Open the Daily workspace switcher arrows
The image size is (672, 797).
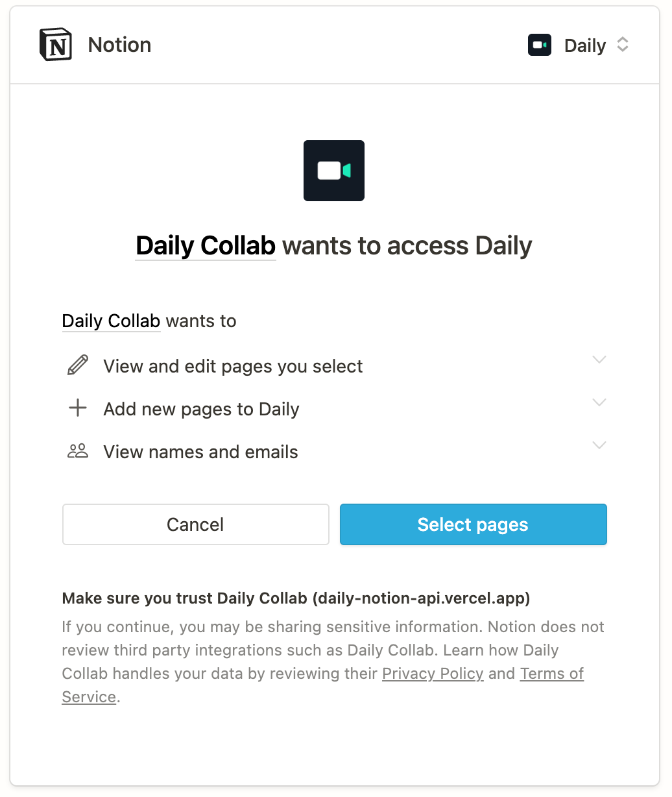coord(623,45)
